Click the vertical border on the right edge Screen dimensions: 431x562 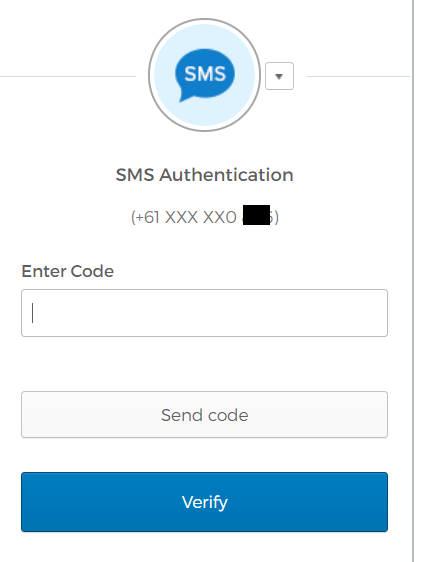click(413, 281)
